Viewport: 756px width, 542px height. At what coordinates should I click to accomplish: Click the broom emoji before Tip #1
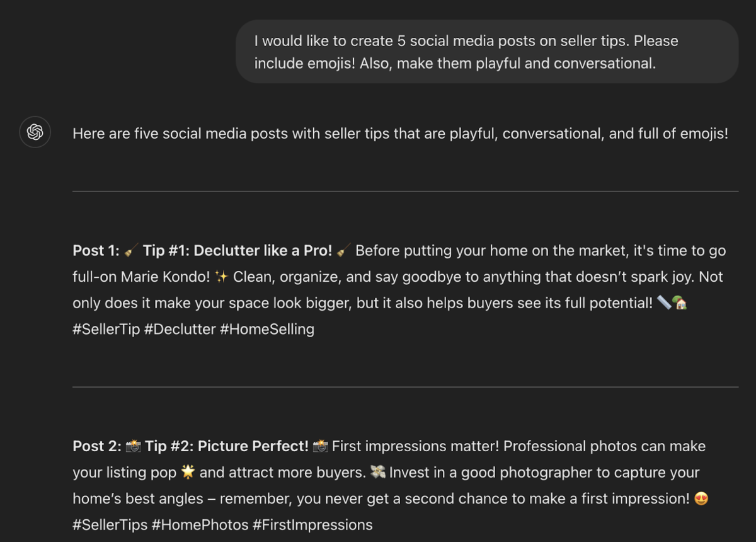(x=131, y=251)
